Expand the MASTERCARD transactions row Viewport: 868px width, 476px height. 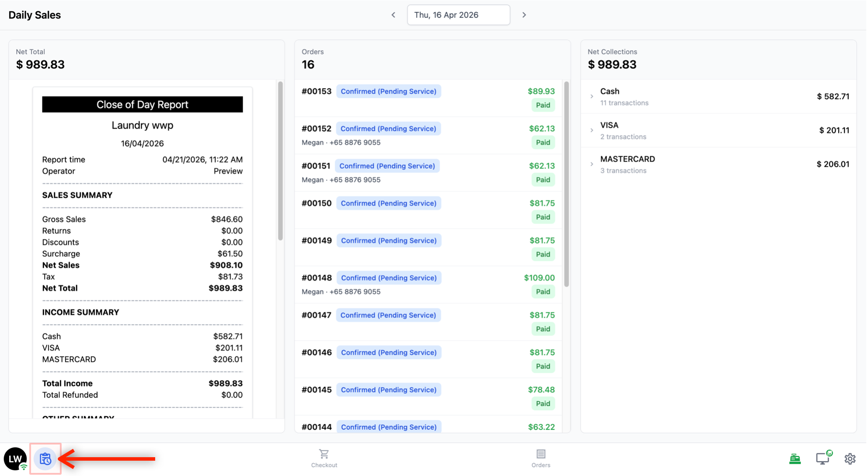click(x=592, y=164)
